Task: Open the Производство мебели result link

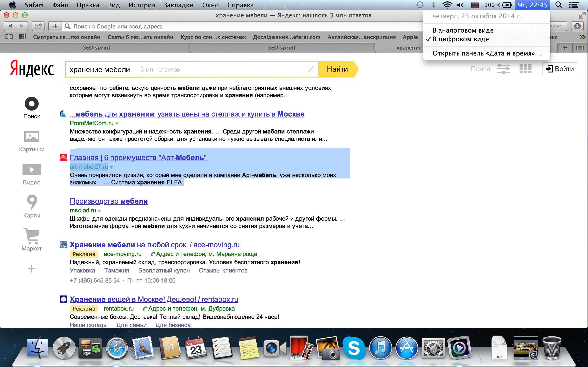Action: pos(109,201)
